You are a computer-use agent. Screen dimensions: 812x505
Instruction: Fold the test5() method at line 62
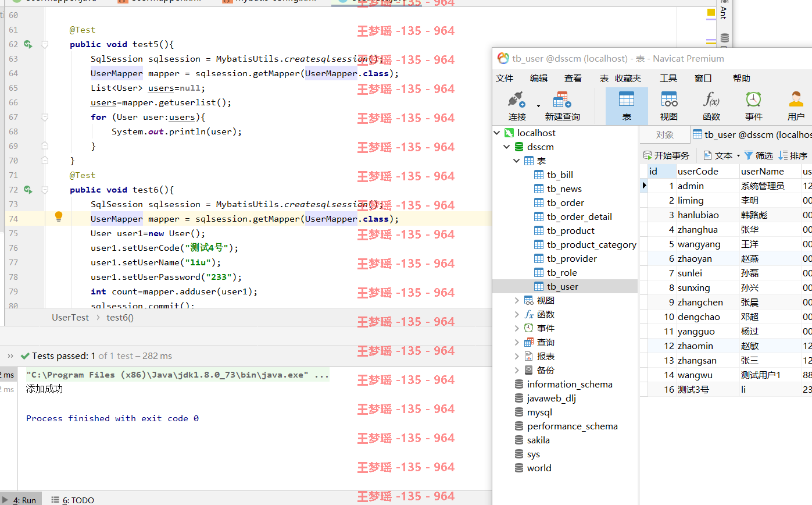[x=45, y=44]
